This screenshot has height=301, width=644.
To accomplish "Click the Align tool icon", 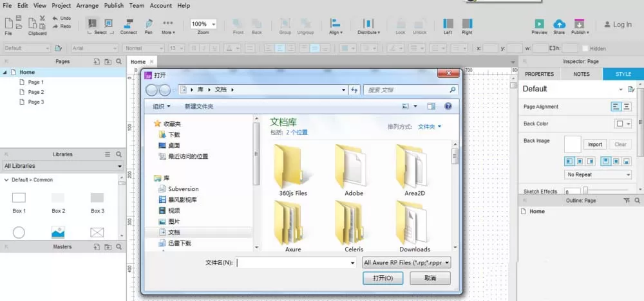I will [x=336, y=23].
